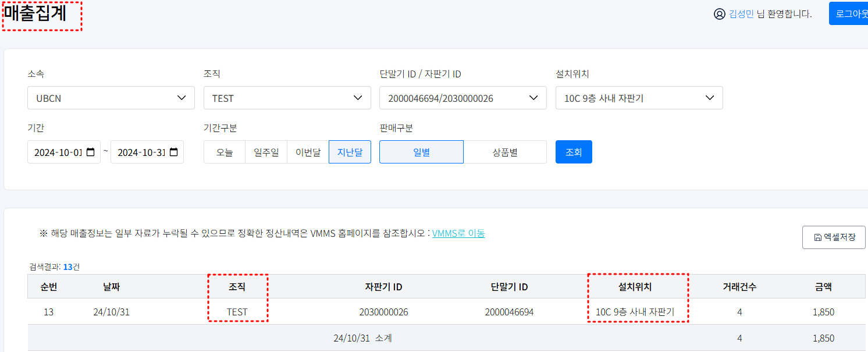Click the 김성민 username link
868x352 pixels.
pos(741,13)
